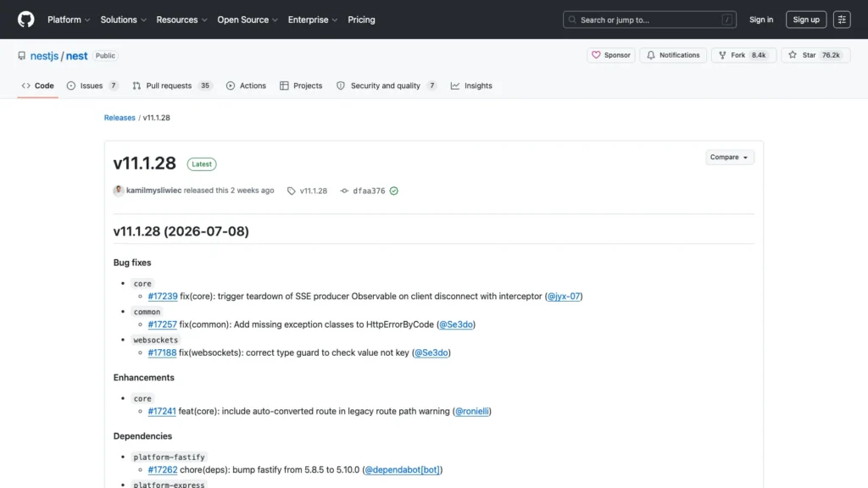This screenshot has height=488, width=868.
Task: Open the v11.1.28 tag link
Action: click(x=314, y=191)
